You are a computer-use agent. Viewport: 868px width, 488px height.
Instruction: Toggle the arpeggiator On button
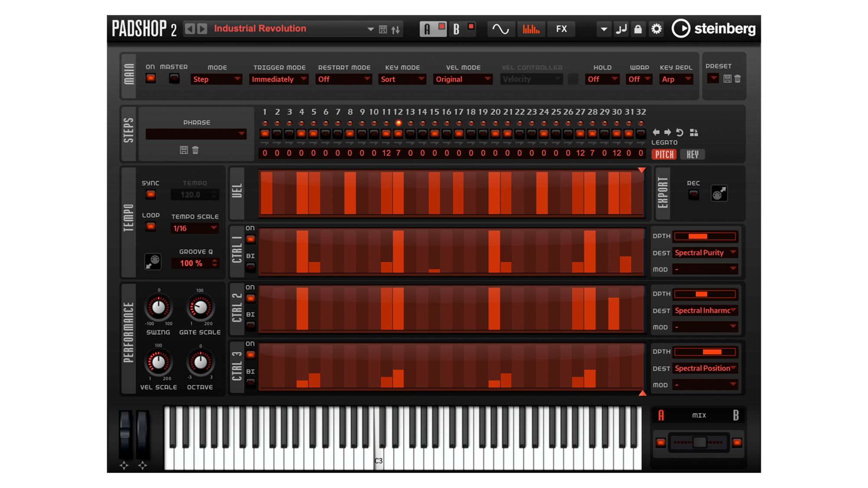click(151, 79)
